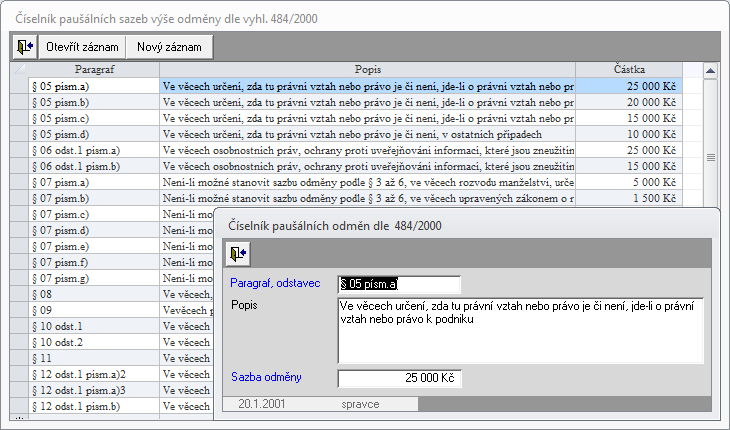Open record with Otevřít záznam button

(82, 47)
